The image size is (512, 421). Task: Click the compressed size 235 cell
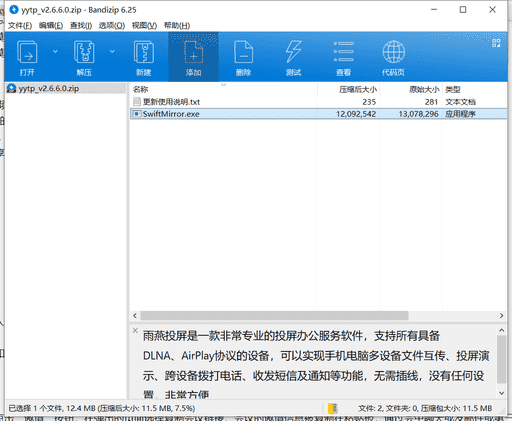[x=369, y=102]
